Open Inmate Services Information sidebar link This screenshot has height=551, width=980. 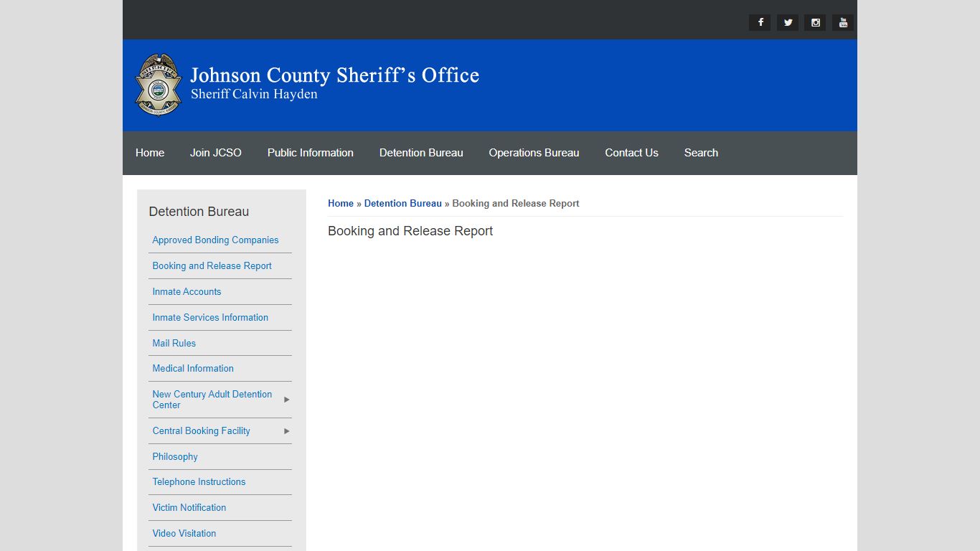click(210, 318)
